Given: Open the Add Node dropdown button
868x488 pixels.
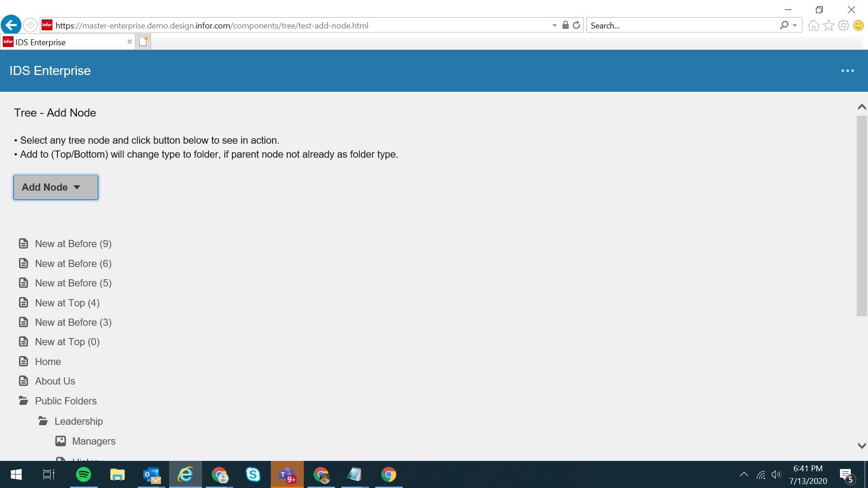Looking at the screenshot, I should [x=56, y=188].
